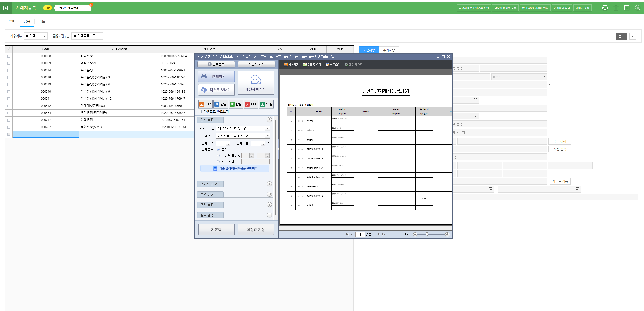
Task: Click the preview zoom slider handle
Action: (x=427, y=234)
